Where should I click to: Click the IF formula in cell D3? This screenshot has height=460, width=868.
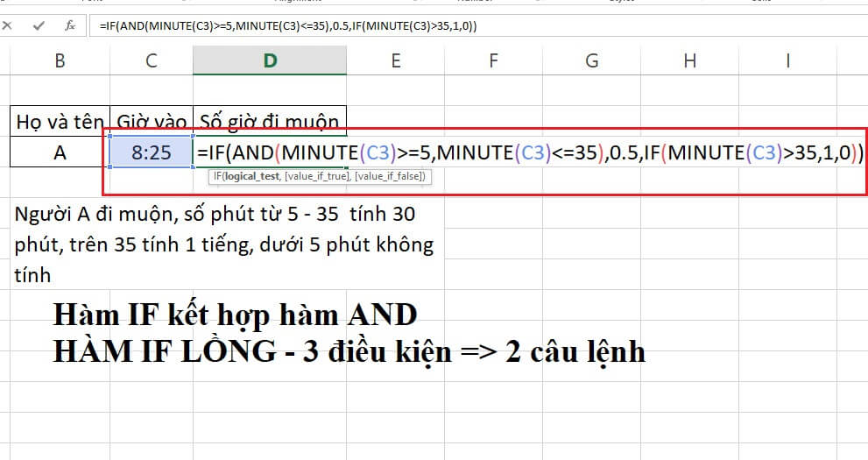(x=530, y=152)
